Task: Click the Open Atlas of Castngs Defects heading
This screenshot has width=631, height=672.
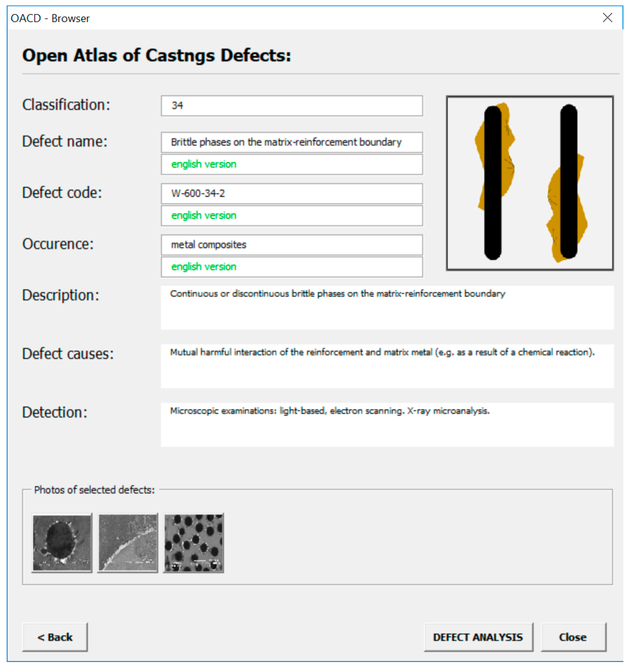Action: 157,55
